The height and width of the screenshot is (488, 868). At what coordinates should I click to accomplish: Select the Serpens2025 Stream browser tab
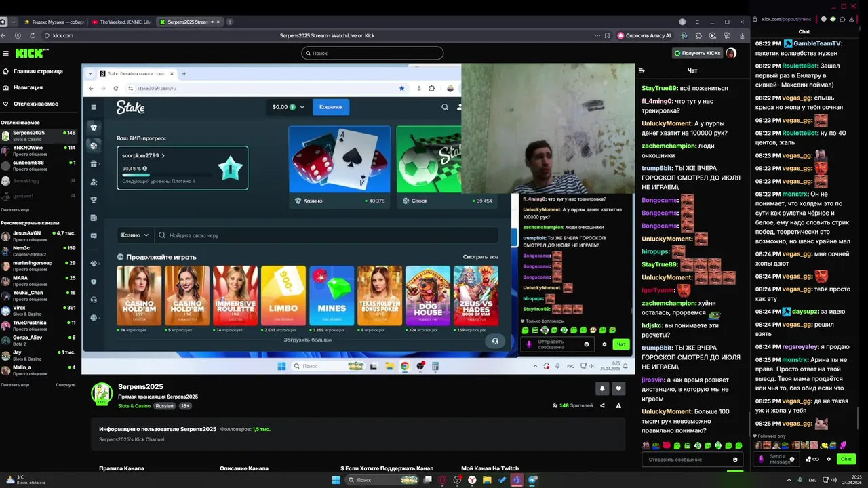[x=191, y=22]
